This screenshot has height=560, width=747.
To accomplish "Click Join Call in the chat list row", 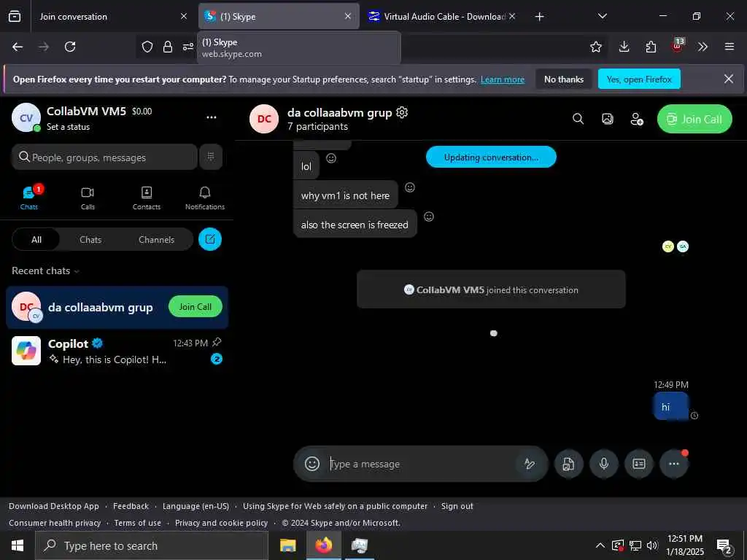I will [196, 307].
